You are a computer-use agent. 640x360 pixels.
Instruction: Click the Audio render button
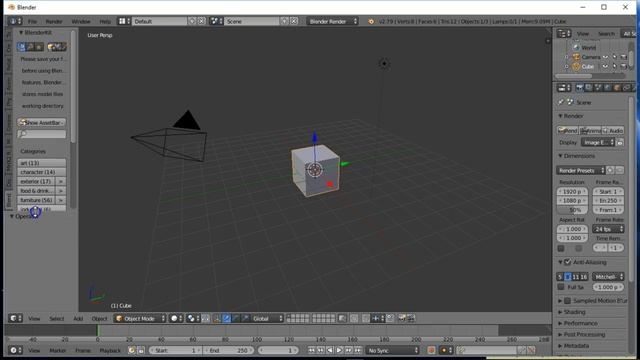(x=613, y=131)
